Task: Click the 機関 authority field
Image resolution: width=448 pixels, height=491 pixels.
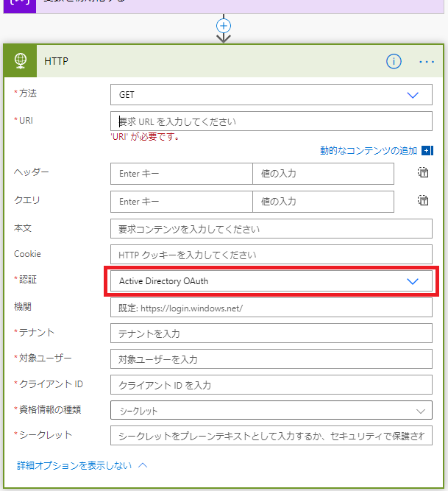Action: click(x=271, y=308)
